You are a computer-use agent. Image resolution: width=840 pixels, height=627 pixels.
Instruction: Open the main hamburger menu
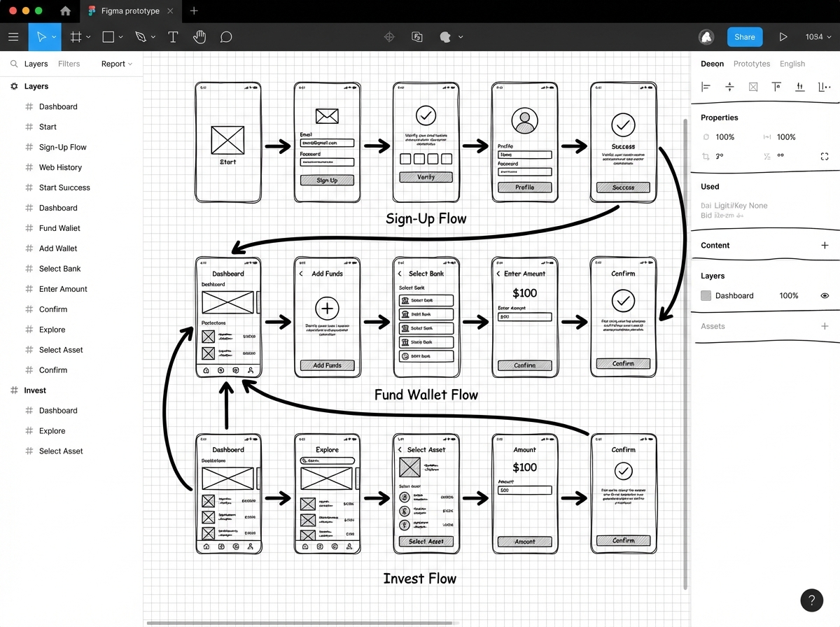click(13, 36)
